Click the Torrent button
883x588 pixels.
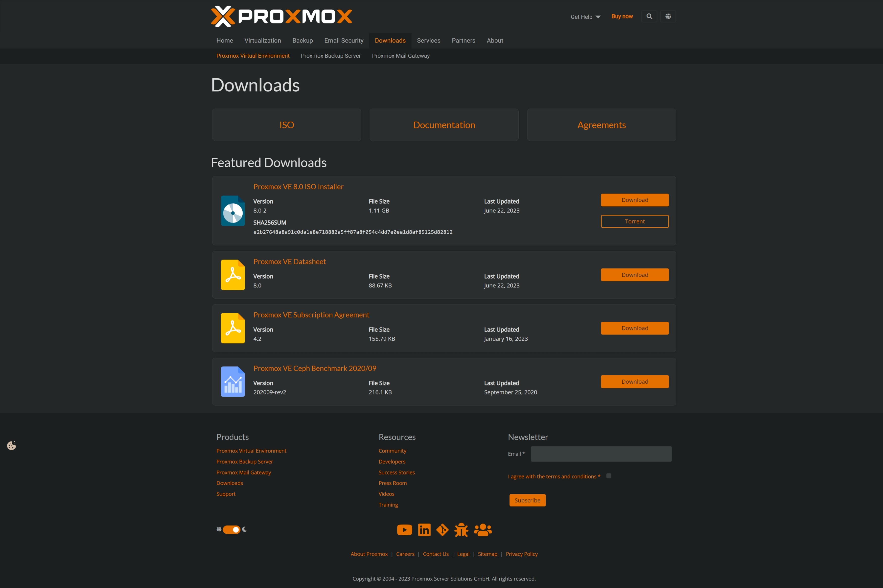pos(635,221)
